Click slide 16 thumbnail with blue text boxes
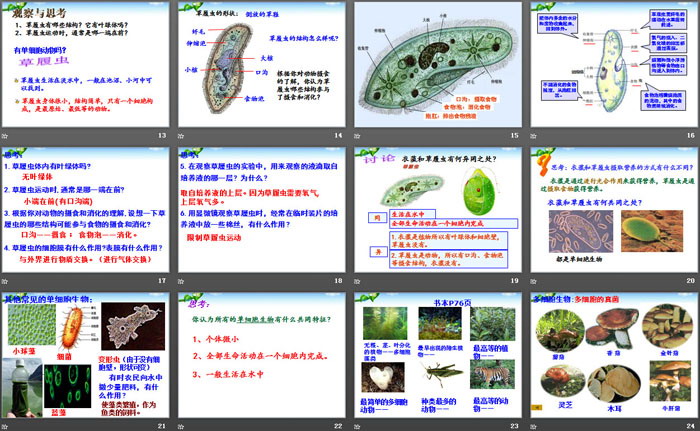Viewport: 700px width, 431px height. (612, 63)
